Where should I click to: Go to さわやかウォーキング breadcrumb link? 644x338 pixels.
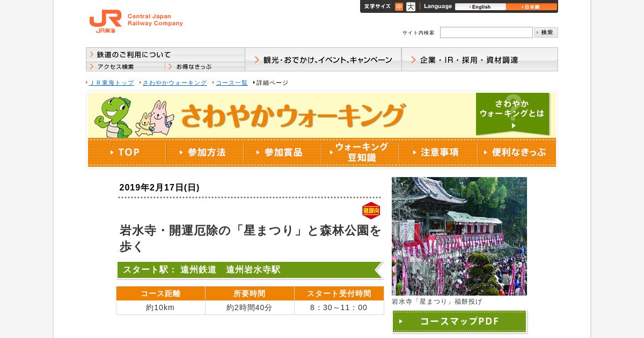click(x=174, y=83)
